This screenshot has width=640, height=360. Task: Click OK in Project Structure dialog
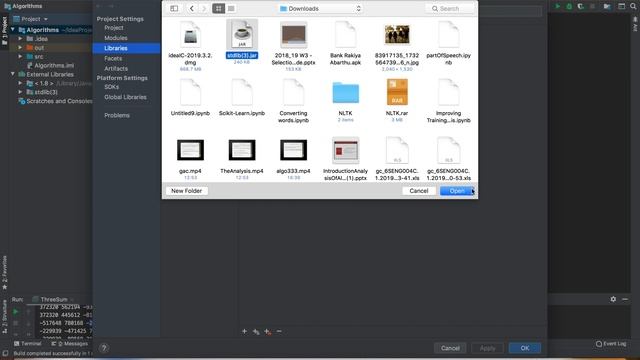[x=525, y=348]
